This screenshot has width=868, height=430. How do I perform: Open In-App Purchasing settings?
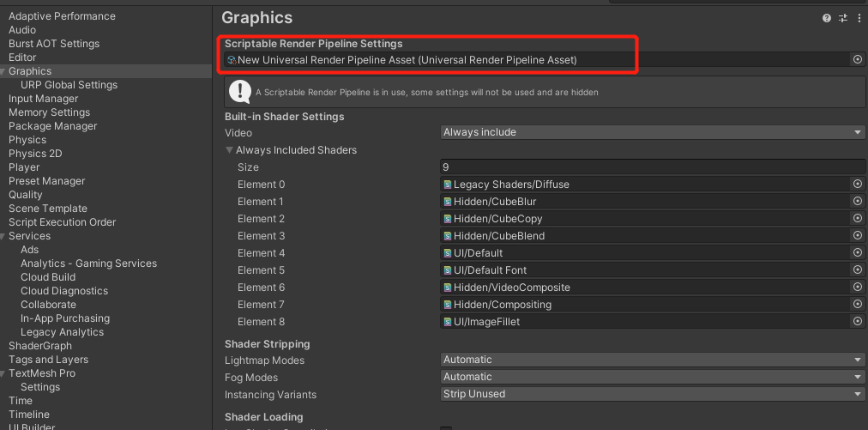[65, 318]
